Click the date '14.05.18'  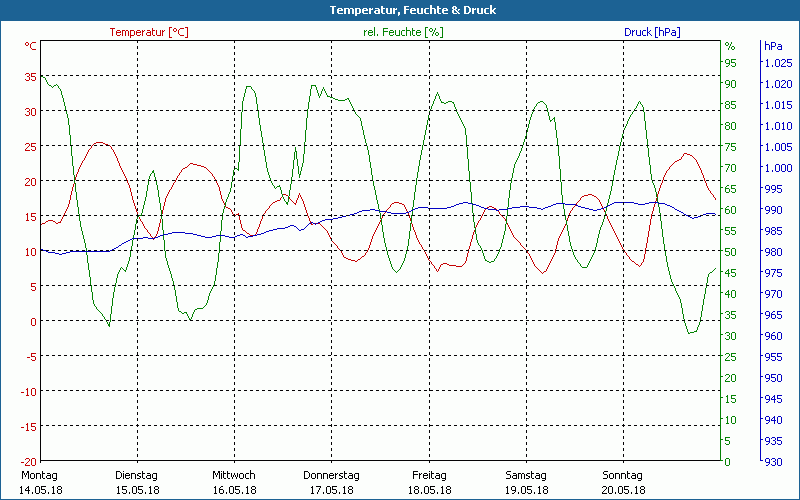[41, 490]
